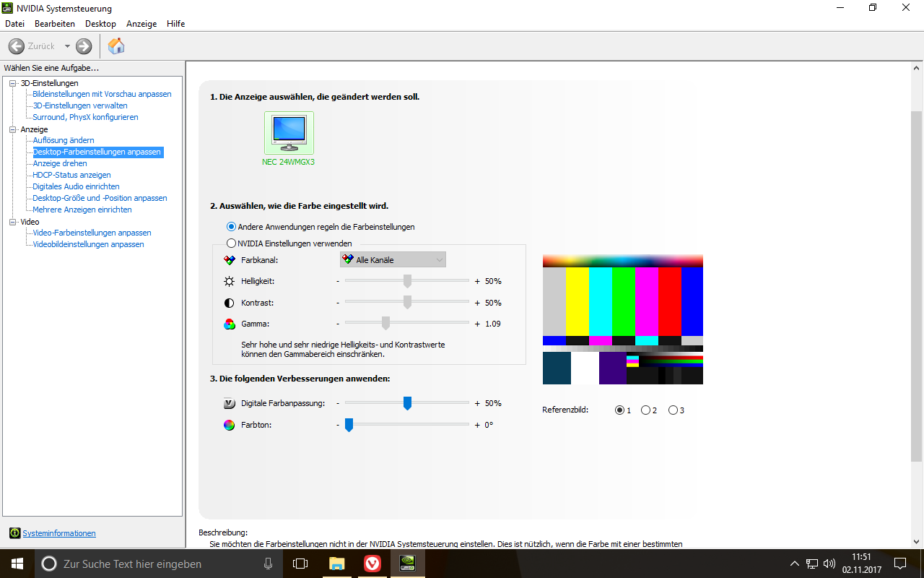
Task: Click NVIDIA Control Panel taskbar icon
Action: click(x=407, y=564)
